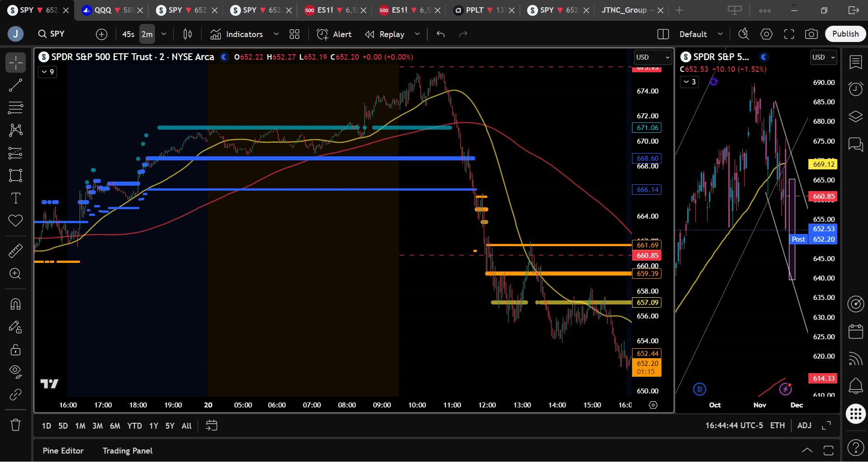Select the crosshair cursor tool
Viewport: 868px width, 463px height.
click(15, 62)
